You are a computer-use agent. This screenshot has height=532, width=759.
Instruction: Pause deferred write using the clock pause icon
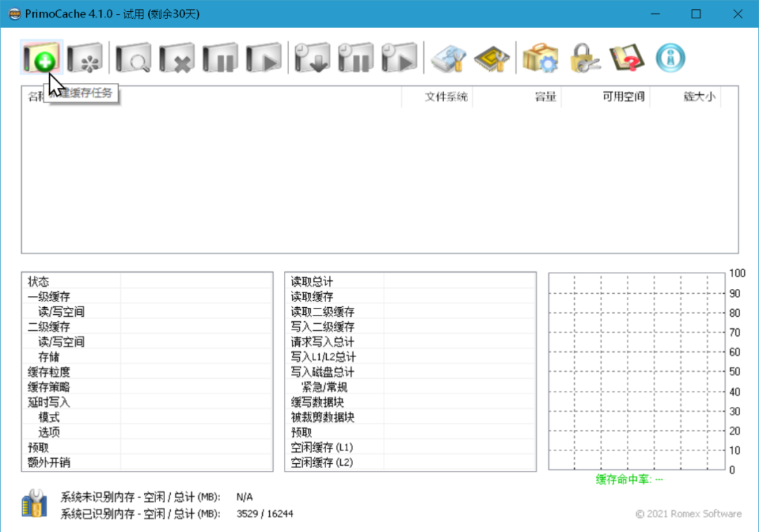pyautogui.click(x=356, y=58)
